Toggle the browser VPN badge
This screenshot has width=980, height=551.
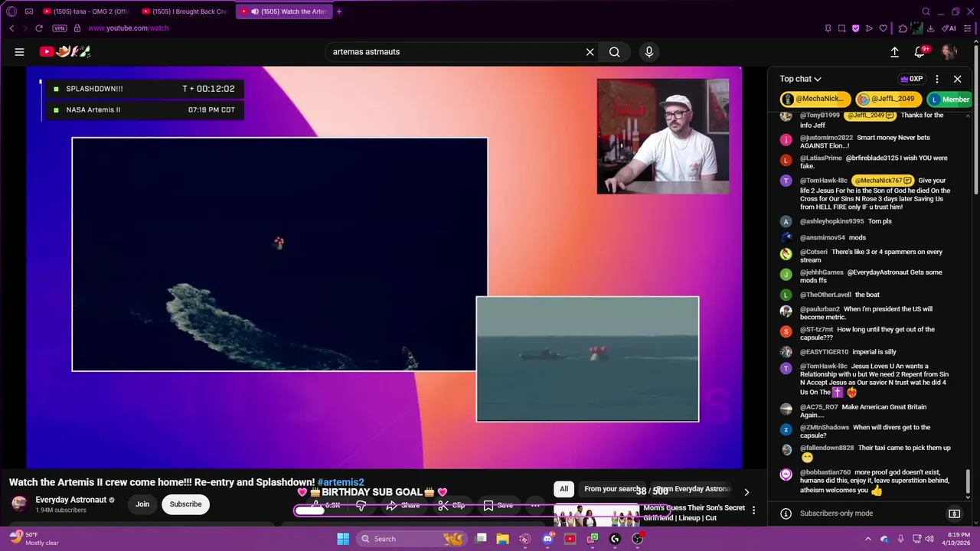tap(60, 28)
